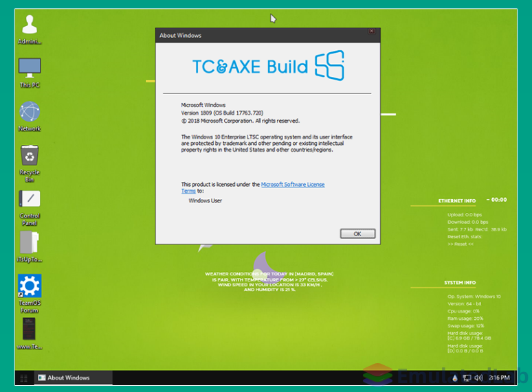
Task: Close the About Windows dialog
Action: coord(372,31)
